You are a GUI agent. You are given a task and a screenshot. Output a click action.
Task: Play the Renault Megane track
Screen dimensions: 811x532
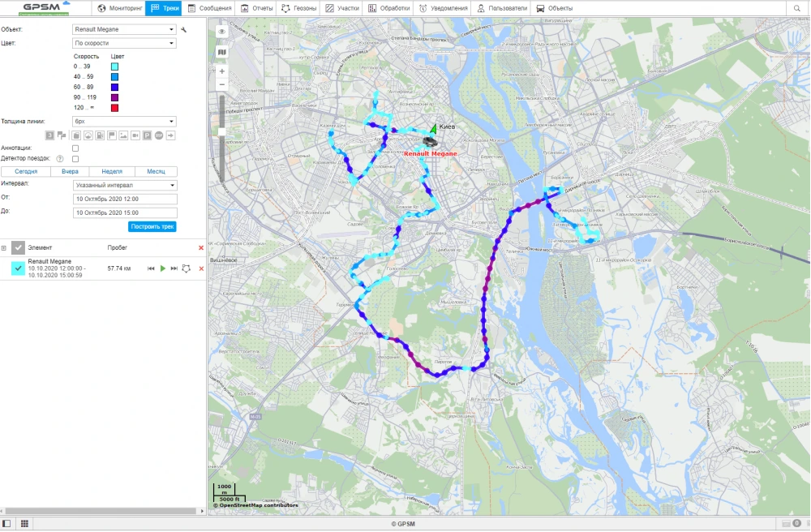pyautogui.click(x=162, y=268)
